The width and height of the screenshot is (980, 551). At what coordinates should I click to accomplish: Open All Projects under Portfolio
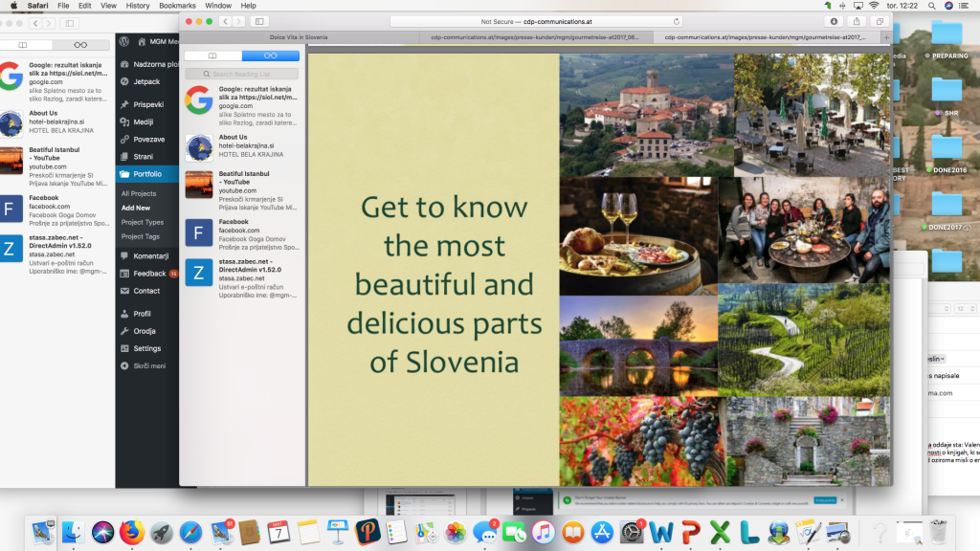click(x=139, y=193)
